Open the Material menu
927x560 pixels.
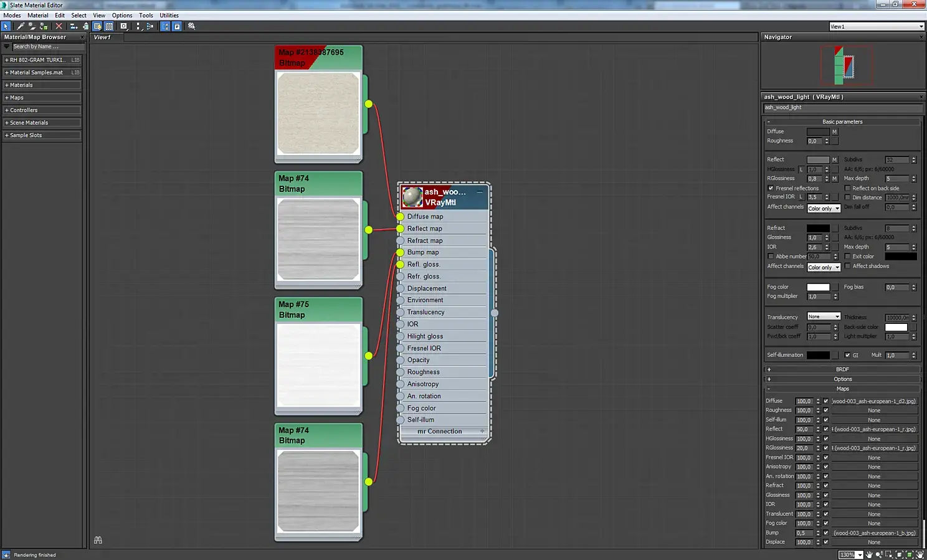point(37,15)
